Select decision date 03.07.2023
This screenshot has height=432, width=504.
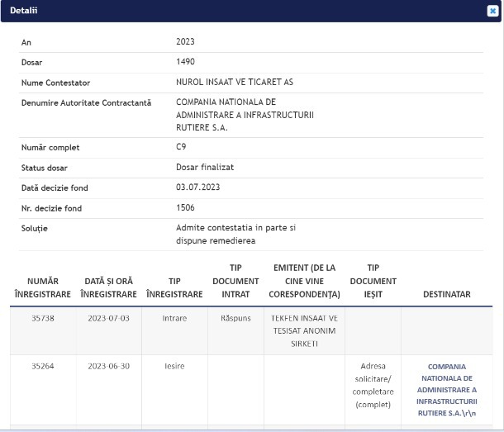[197, 187]
